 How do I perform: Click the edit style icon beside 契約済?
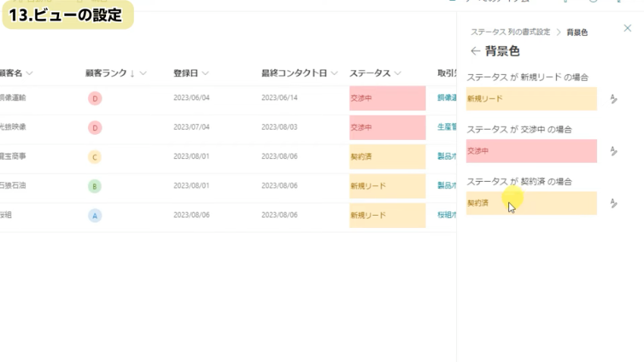(614, 204)
